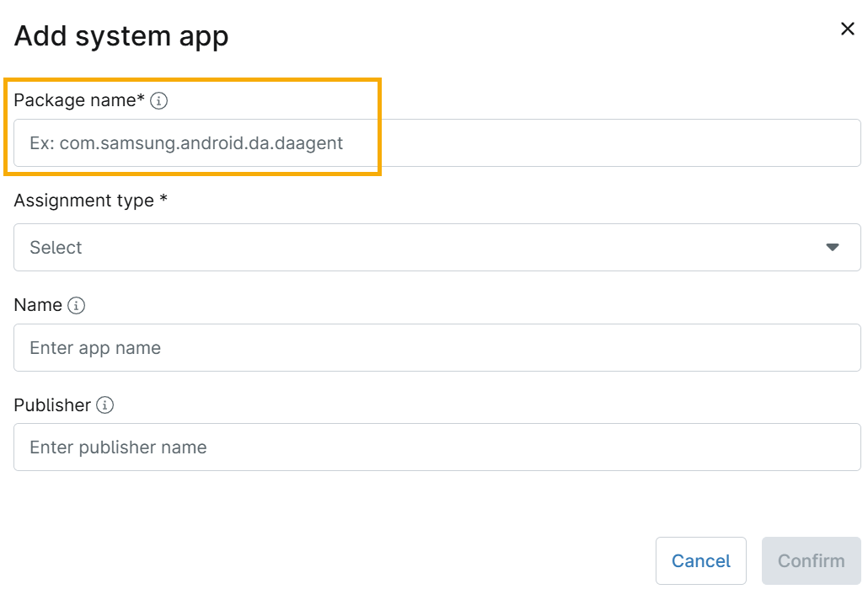Click the asterisk after Package name
The height and width of the screenshot is (600, 868).
pos(142,99)
